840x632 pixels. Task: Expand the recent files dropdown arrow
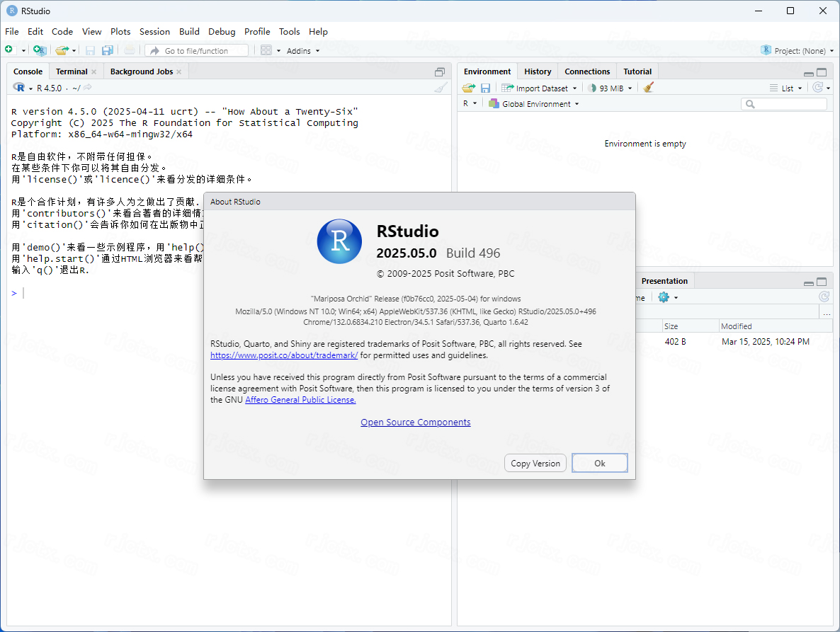(x=74, y=51)
